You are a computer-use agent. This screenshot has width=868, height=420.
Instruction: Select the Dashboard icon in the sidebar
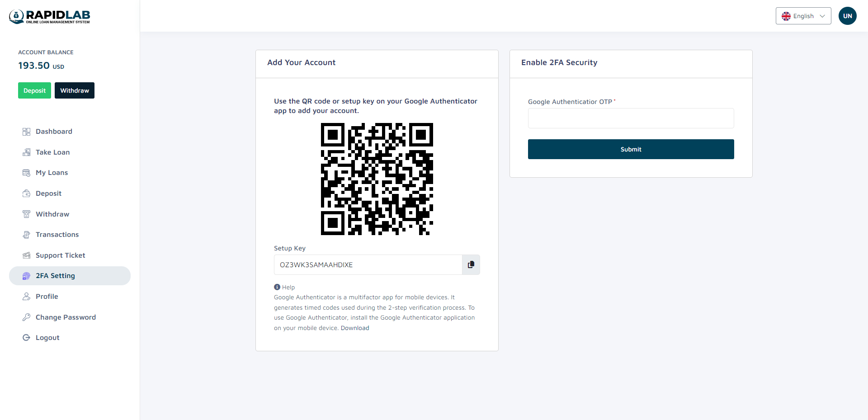pos(26,132)
